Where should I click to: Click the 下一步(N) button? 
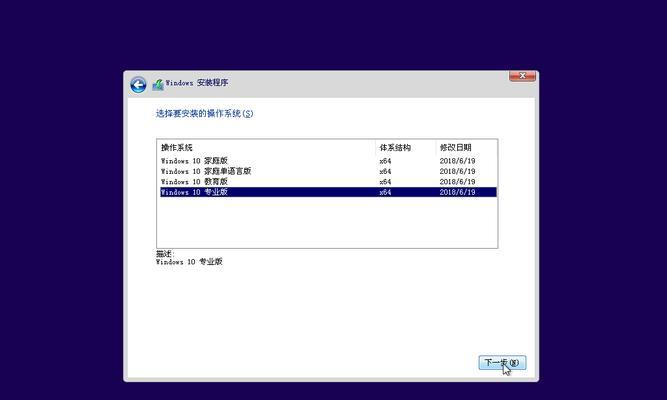pos(502,363)
